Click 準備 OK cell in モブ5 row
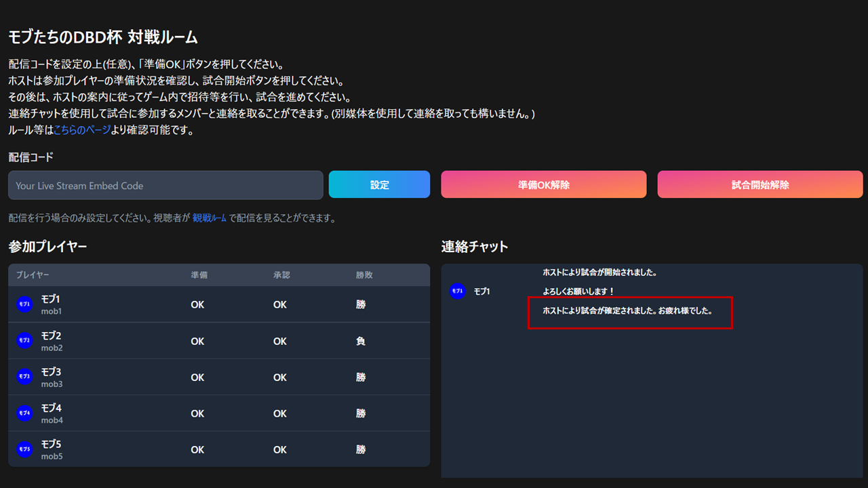Viewport: 868px width, 488px height. click(x=197, y=449)
